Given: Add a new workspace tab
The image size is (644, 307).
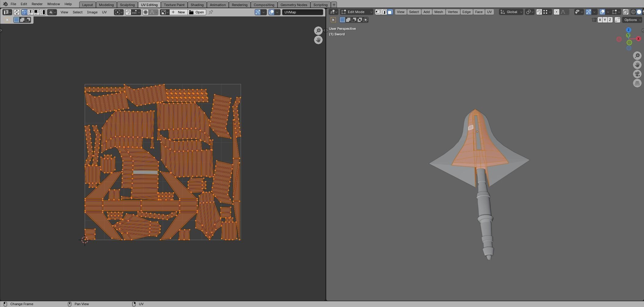Looking at the screenshot, I should 334,5.
